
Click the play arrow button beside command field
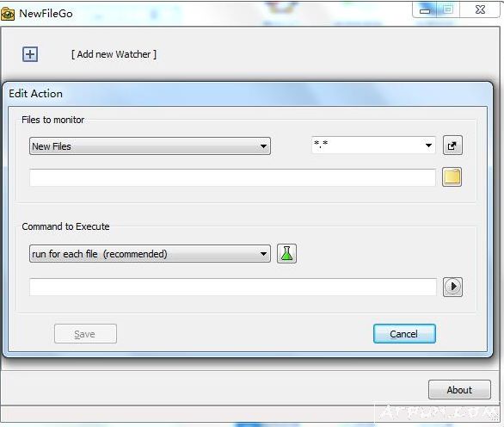[452, 287]
